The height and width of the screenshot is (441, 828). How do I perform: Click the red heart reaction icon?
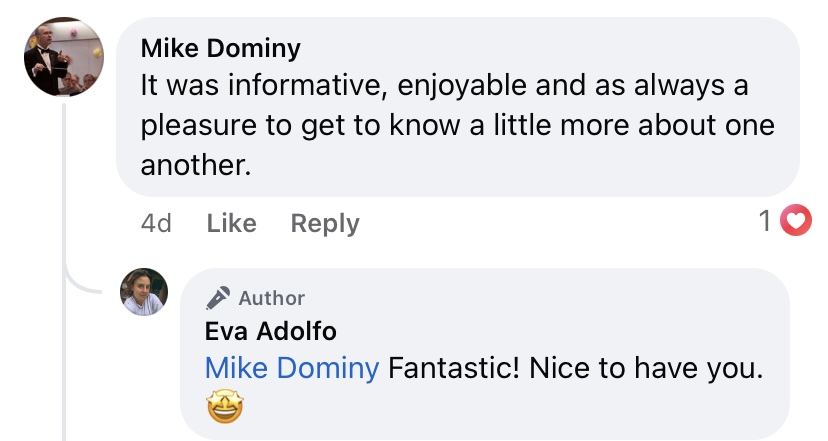(x=795, y=221)
